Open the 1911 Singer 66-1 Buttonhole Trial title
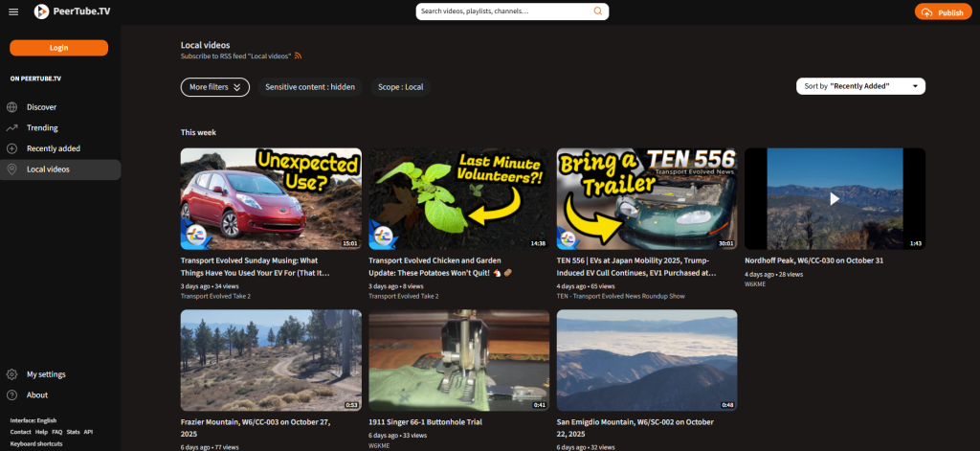The height and width of the screenshot is (451, 980). (425, 422)
